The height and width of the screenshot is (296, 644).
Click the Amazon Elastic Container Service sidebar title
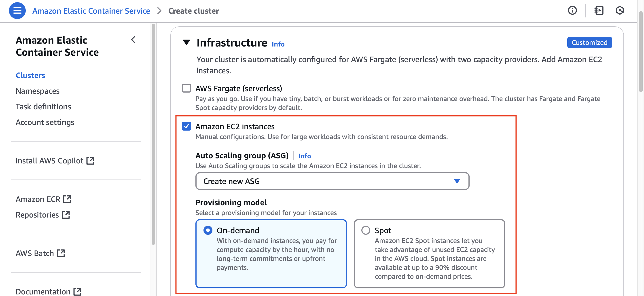point(57,46)
